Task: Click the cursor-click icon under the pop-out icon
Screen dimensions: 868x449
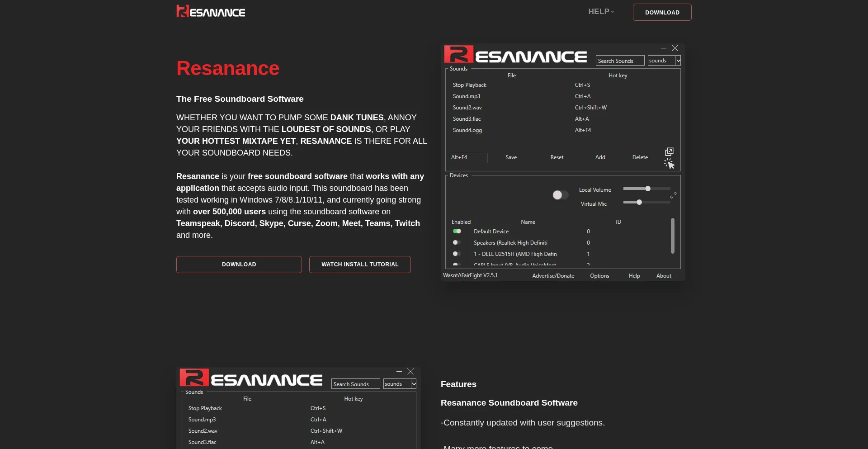Action: pyautogui.click(x=669, y=164)
